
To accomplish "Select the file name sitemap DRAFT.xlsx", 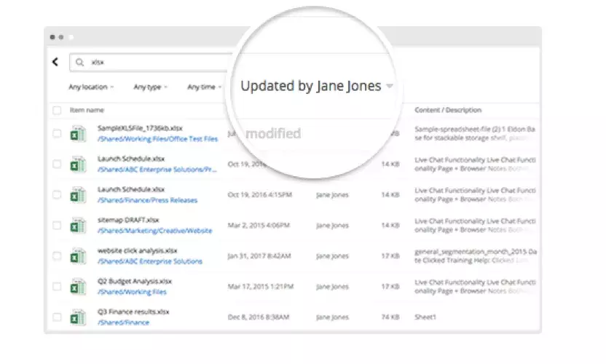I will (128, 220).
